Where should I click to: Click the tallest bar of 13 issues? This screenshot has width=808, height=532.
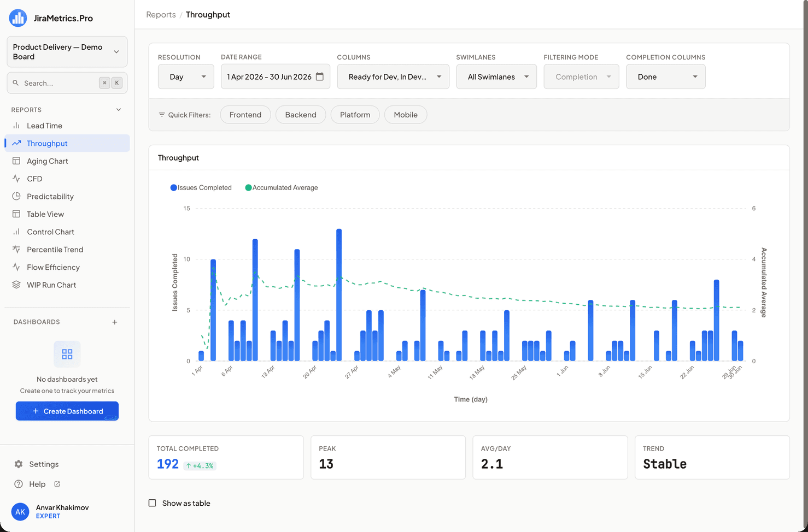click(339, 295)
